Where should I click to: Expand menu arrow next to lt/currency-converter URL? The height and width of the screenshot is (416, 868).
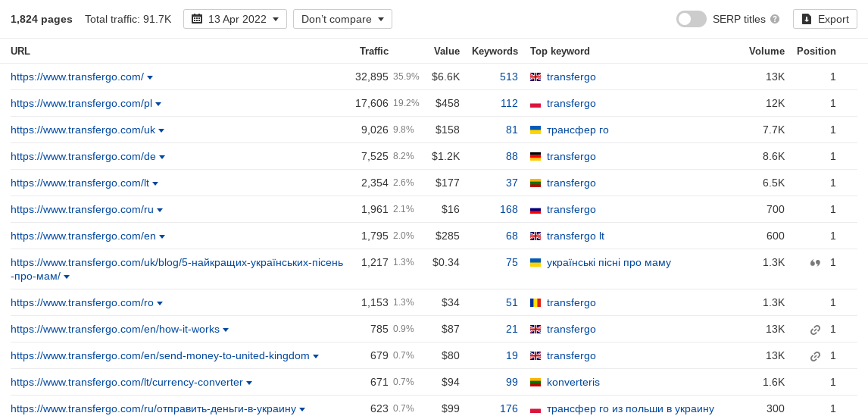(250, 383)
